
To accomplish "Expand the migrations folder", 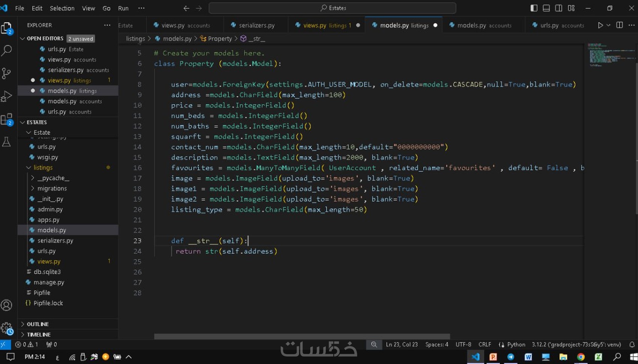I will pos(52,188).
